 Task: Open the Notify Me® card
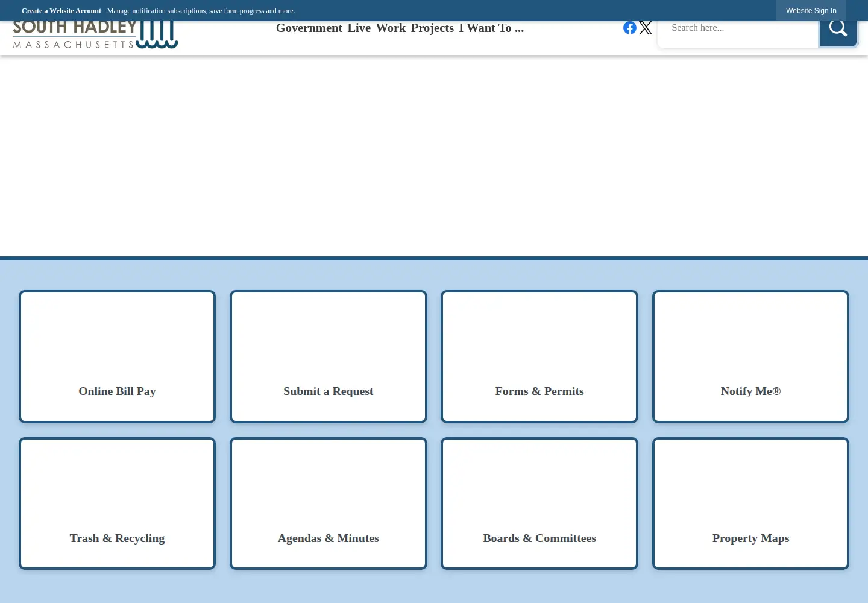click(x=750, y=356)
